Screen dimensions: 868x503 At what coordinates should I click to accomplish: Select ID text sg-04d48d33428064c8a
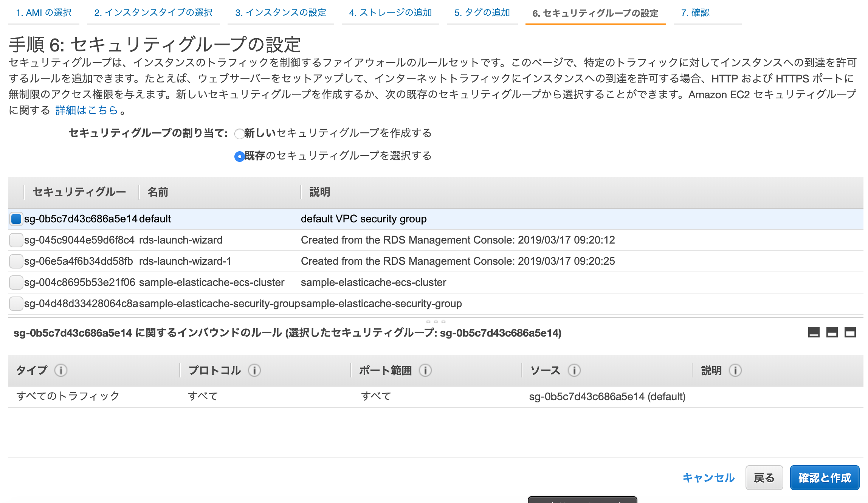pos(82,304)
